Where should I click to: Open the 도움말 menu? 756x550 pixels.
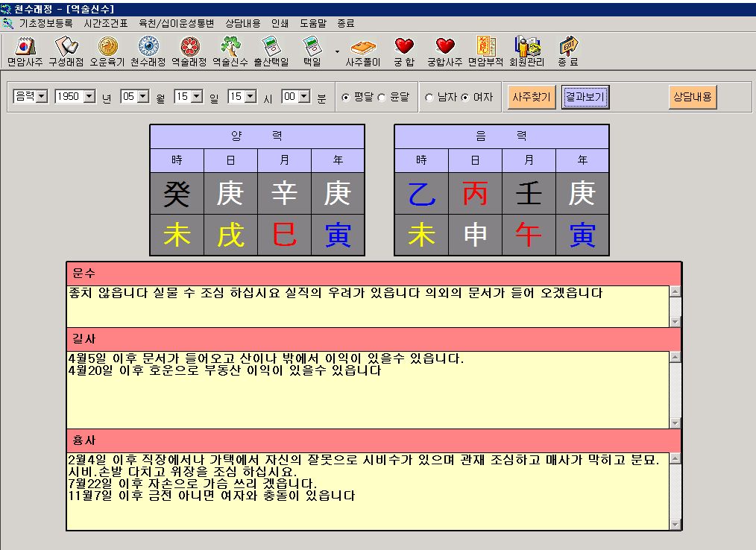tap(313, 23)
